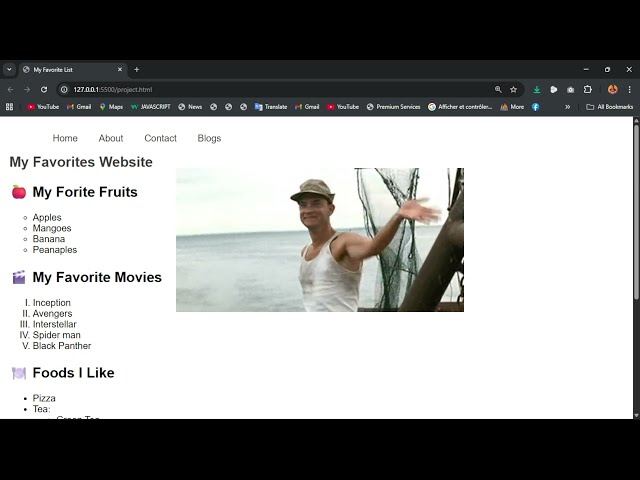
Task: Click the second unlabeled globe bookmark
Action: coord(229,107)
